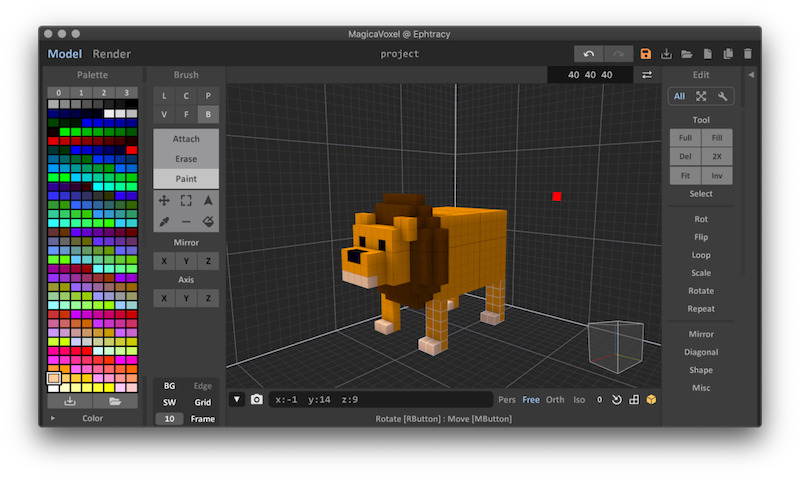Viewport: 800px width, 478px height.
Task: Toggle mirror X axis button
Action: point(164,261)
